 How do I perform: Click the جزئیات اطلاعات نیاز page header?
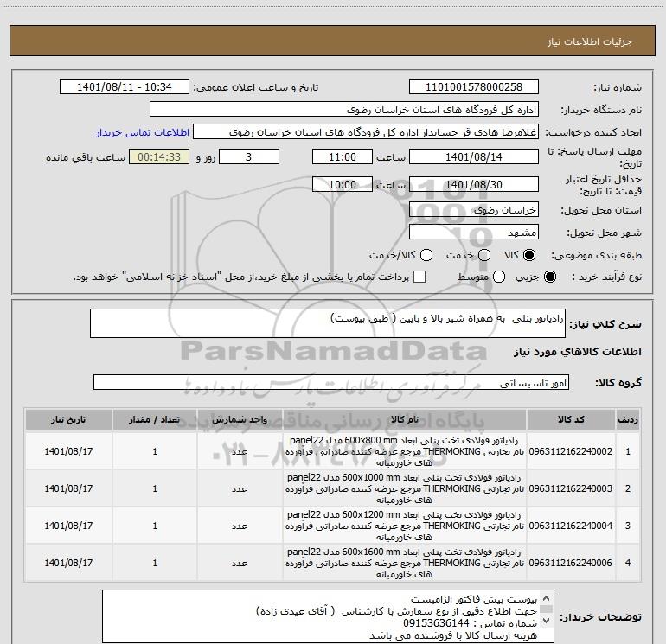332,41
